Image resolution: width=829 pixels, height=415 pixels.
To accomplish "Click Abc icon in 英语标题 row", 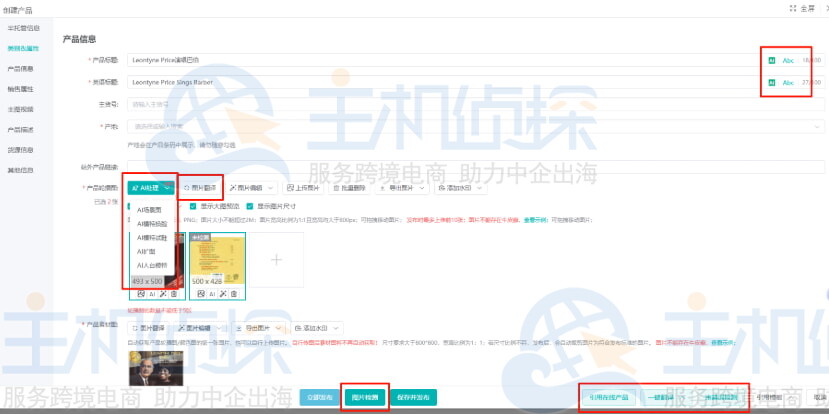I will [788, 82].
